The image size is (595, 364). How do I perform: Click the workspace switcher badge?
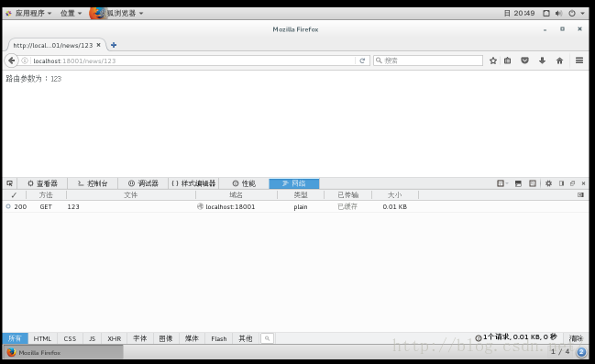581,352
